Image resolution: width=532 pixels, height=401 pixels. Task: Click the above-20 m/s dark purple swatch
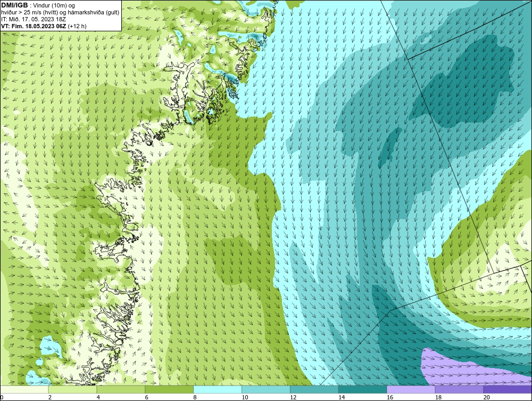coord(508,389)
